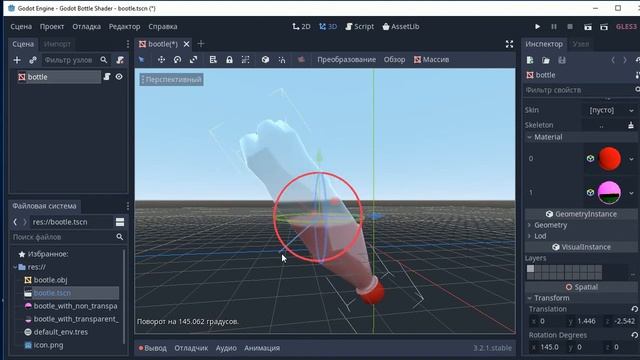
Task: Edit Rotation Degrees x value 145.0
Action: pos(548,347)
